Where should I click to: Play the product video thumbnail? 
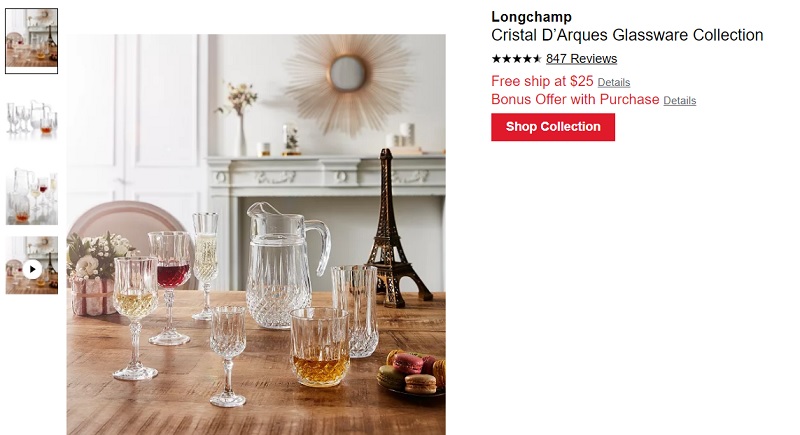coord(32,266)
